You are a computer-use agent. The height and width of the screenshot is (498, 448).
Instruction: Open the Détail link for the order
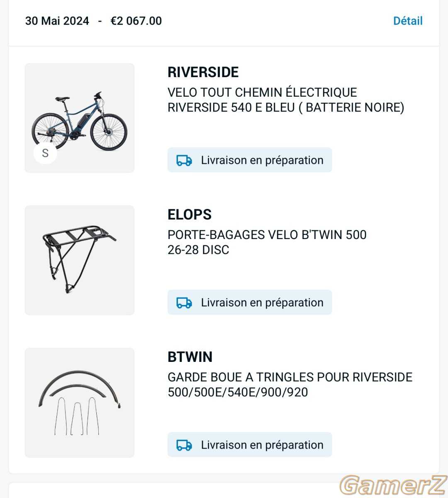pyautogui.click(x=408, y=21)
